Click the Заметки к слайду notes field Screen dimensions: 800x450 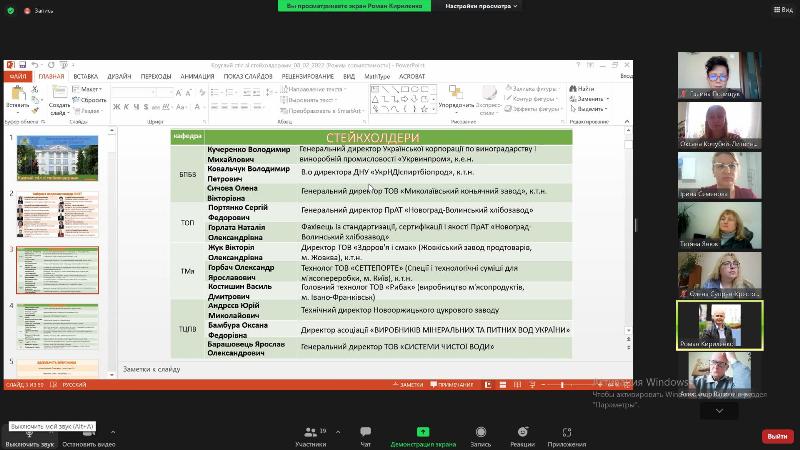(x=374, y=369)
